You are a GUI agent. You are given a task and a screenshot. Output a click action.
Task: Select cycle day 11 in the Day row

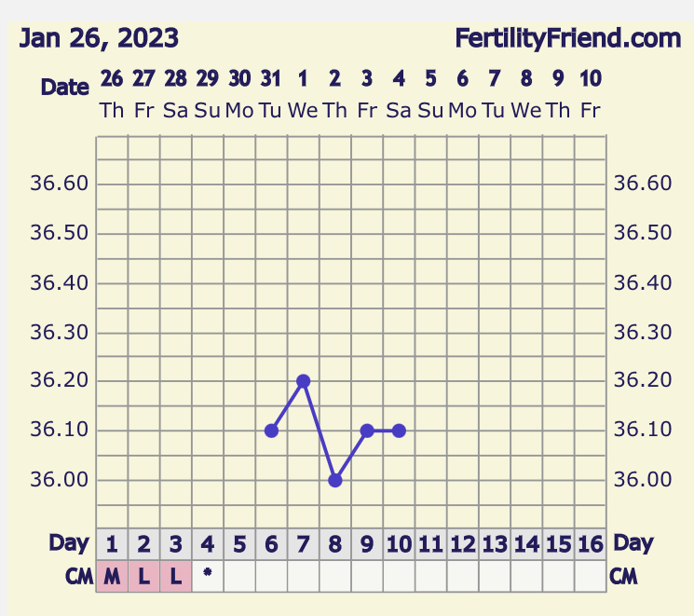[430, 543]
